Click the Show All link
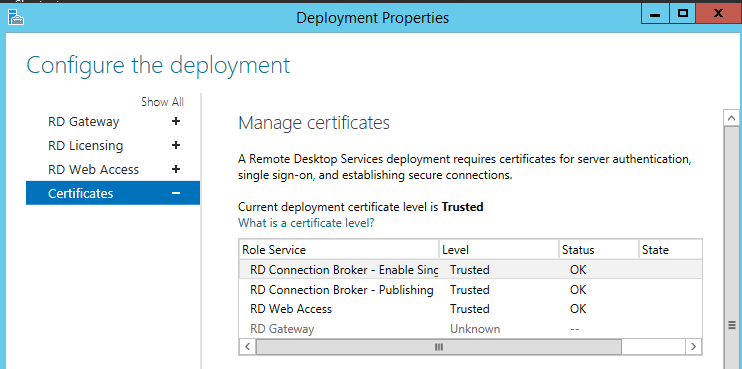Image resolution: width=742 pixels, height=369 pixels. pyautogui.click(x=162, y=102)
